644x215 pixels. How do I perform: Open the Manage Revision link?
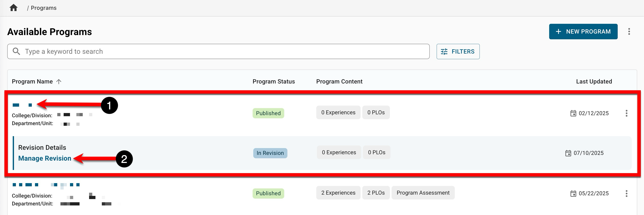click(x=45, y=158)
